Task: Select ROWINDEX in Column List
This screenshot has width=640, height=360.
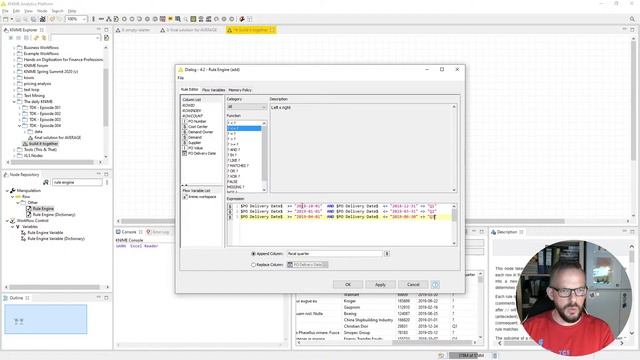Action: click(192, 111)
